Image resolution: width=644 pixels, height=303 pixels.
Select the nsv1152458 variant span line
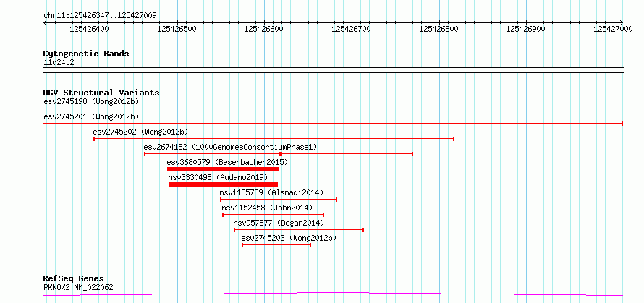point(273,215)
